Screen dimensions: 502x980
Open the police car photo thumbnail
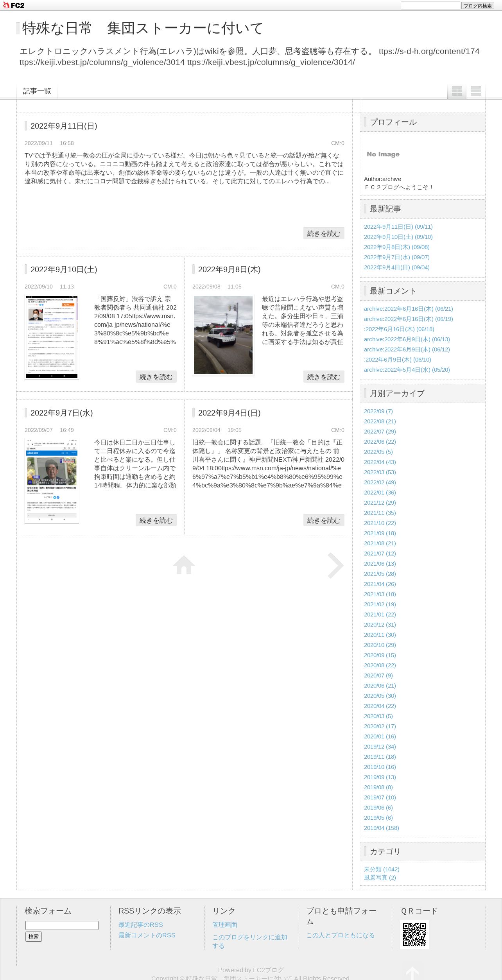click(223, 335)
